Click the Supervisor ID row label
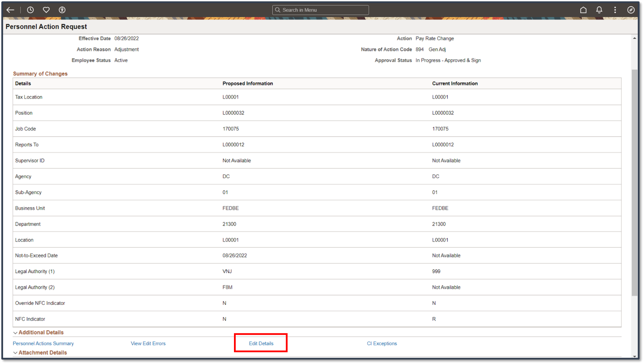Screen dimensions: 644x364 click(x=30, y=161)
